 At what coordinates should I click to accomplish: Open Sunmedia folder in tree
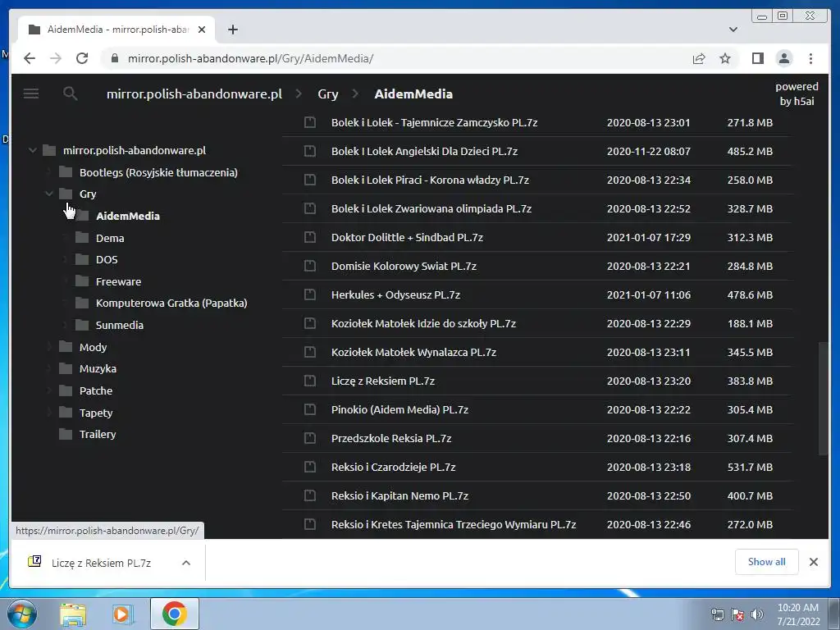[120, 325]
